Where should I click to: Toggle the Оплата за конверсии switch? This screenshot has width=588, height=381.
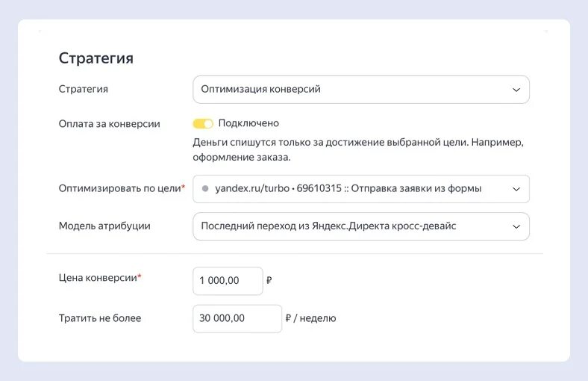(203, 123)
